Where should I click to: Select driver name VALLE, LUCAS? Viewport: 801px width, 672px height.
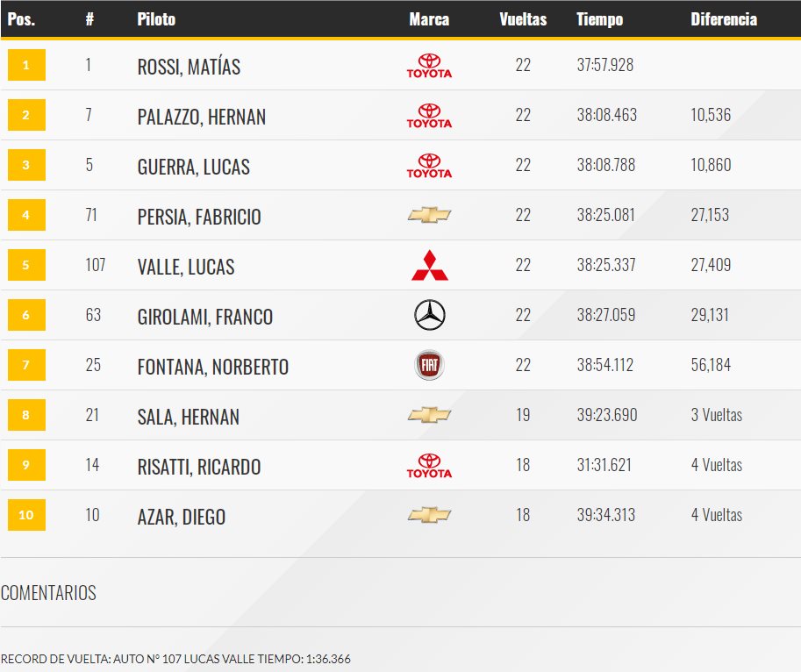(186, 267)
